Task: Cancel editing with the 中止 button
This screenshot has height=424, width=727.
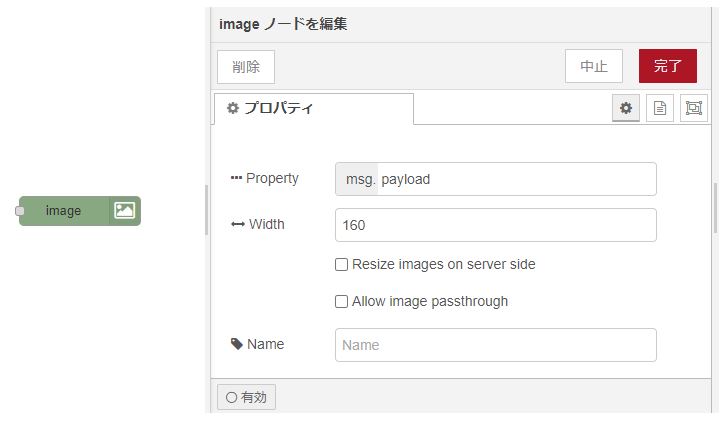Action: click(x=593, y=67)
